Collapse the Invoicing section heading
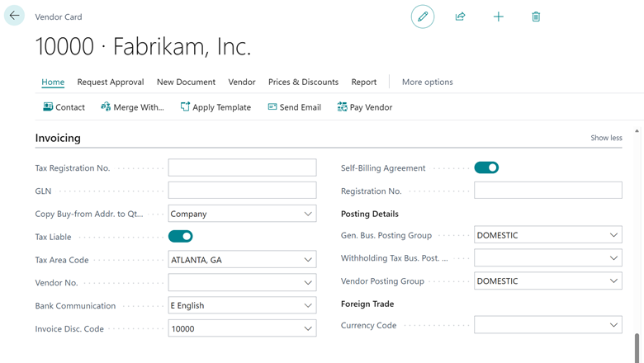Screen dimensions: 644x363 pos(58,138)
